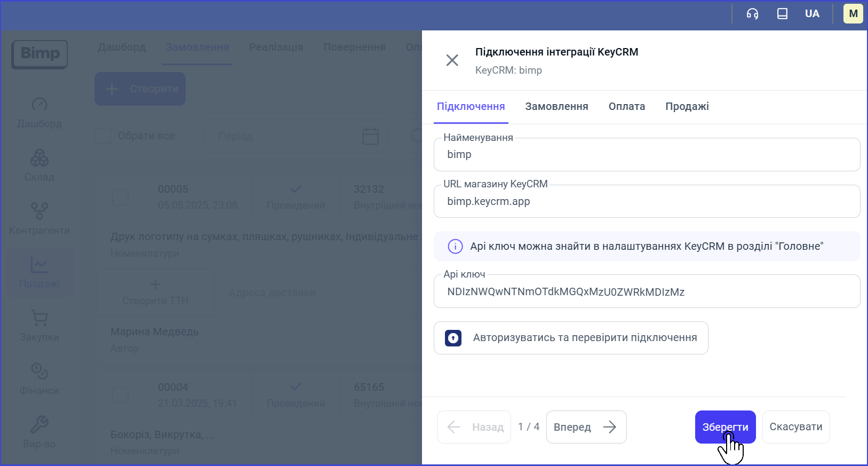Click the Створити button
The height and width of the screenshot is (466, 868).
(140, 89)
